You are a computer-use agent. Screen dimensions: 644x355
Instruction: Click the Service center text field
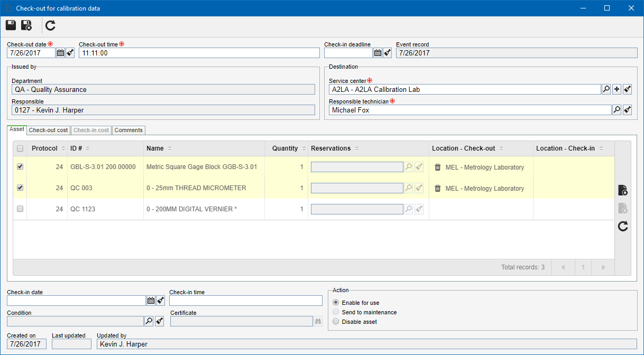tap(465, 89)
